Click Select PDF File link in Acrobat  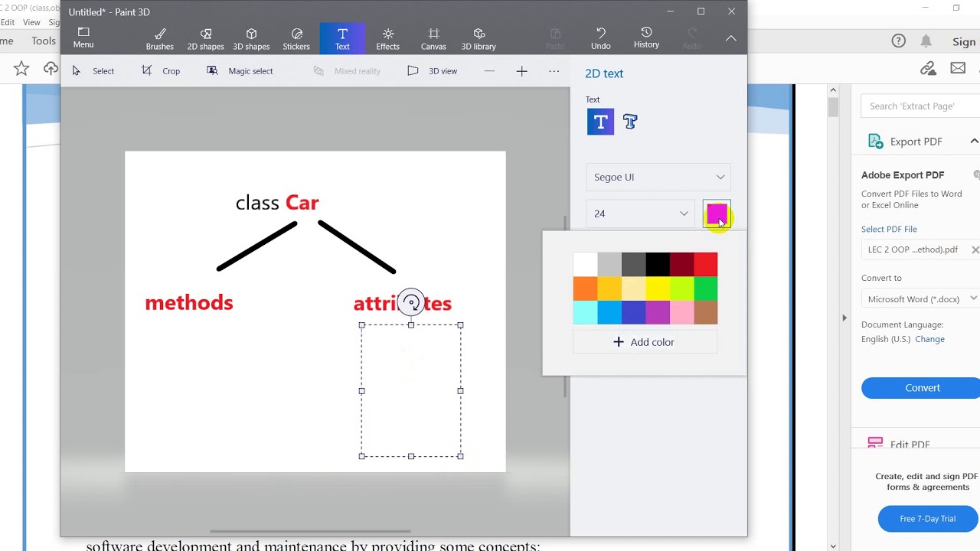(889, 229)
